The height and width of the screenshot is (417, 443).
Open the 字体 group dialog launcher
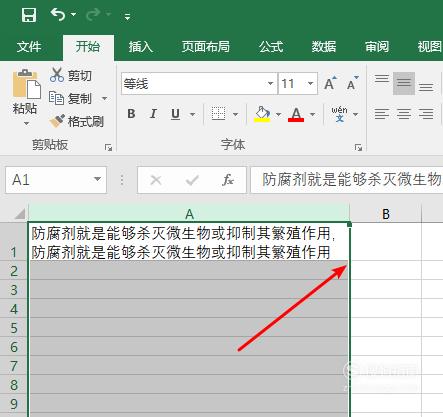pos(358,147)
